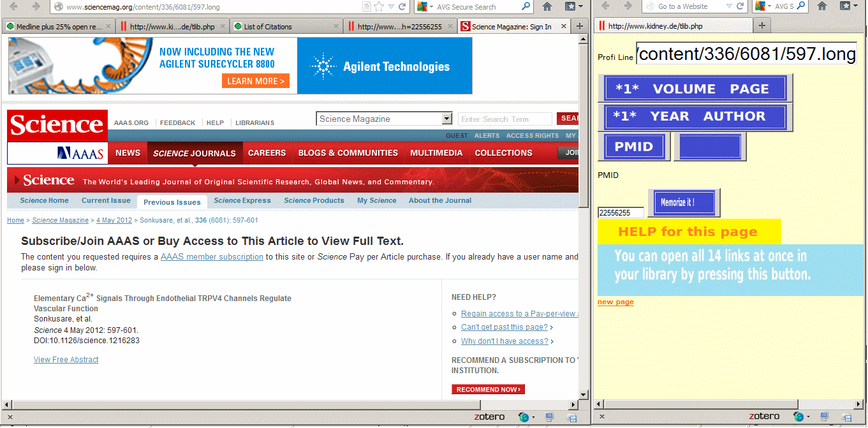Open the Current Issue sub-tab

(x=106, y=200)
